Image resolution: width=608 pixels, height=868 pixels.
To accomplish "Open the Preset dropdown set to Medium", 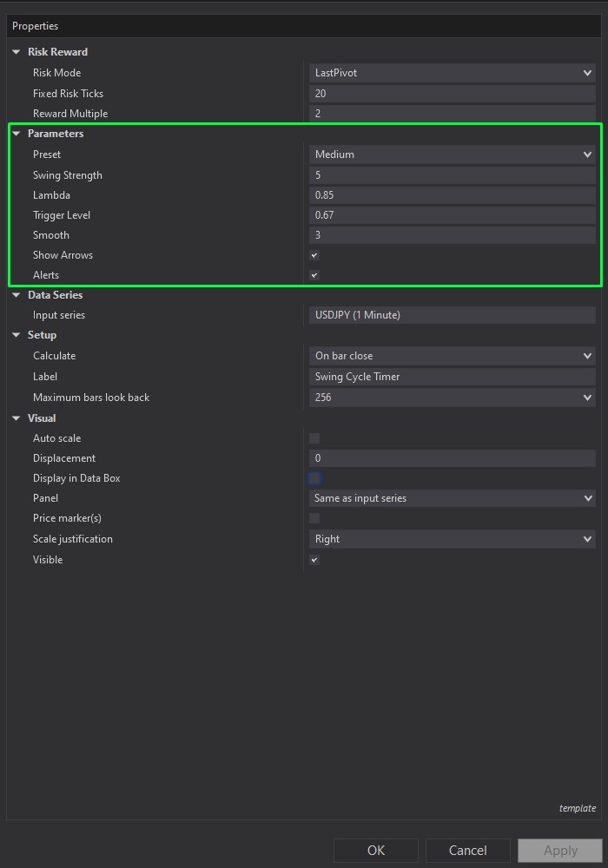I will (x=452, y=155).
